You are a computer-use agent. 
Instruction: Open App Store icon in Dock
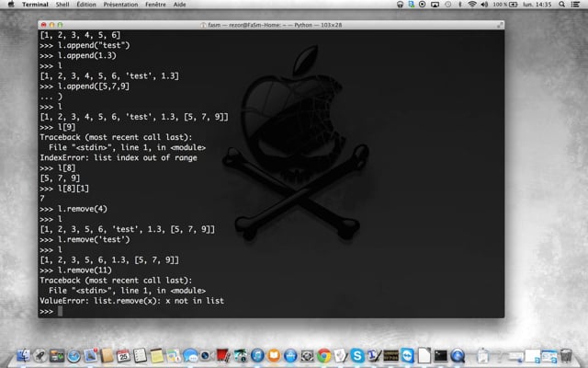coord(290,355)
